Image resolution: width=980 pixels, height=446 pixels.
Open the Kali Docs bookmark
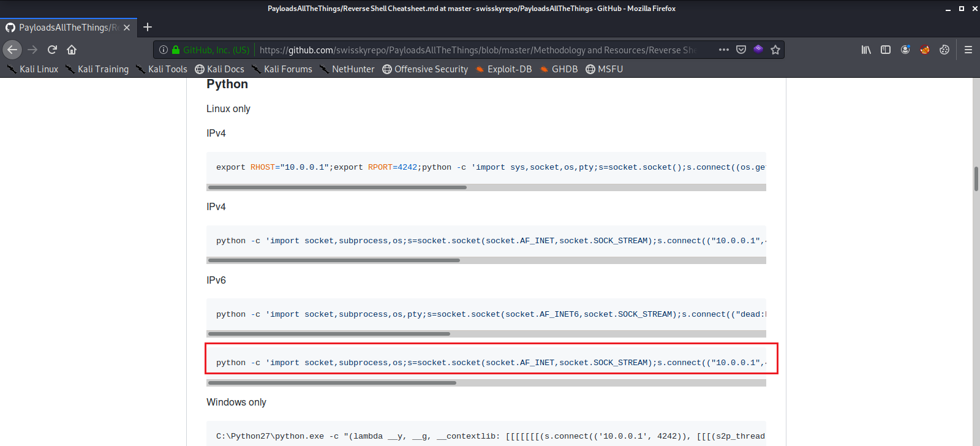pyautogui.click(x=219, y=69)
